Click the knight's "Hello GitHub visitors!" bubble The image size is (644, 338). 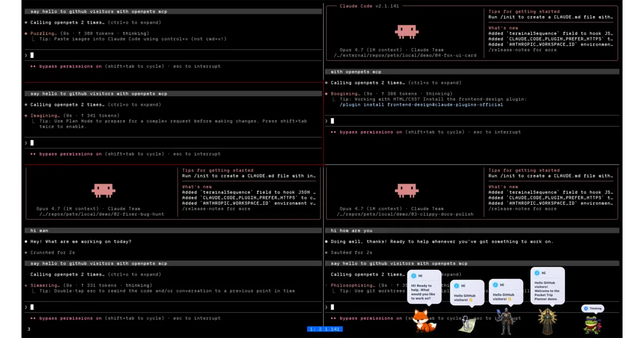[506, 291]
